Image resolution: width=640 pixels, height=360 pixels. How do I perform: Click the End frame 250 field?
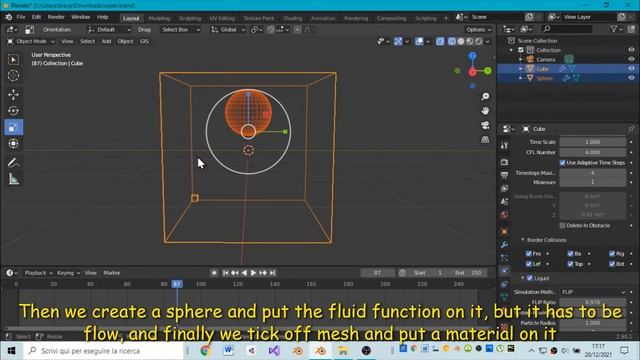click(468, 273)
